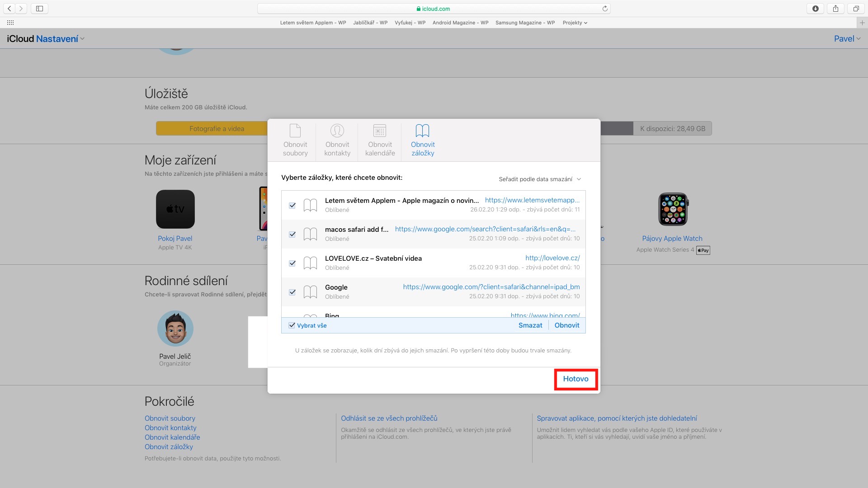Click the Safari share icon
This screenshot has height=488, width=868.
click(835, 9)
